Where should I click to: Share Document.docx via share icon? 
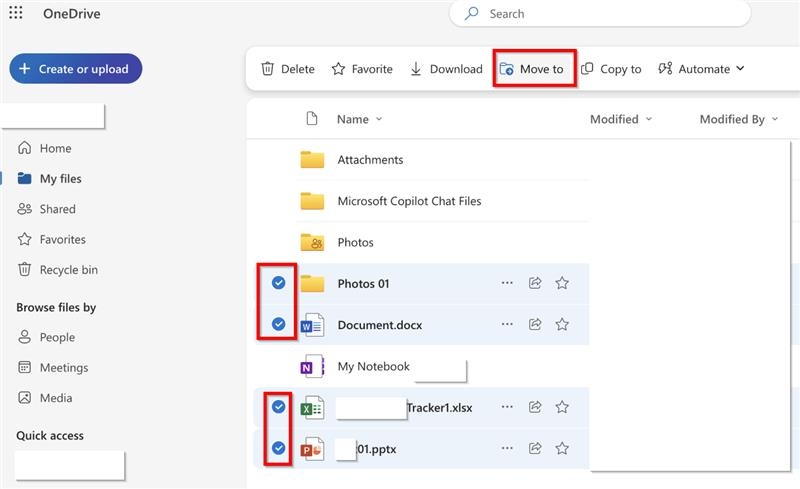535,324
